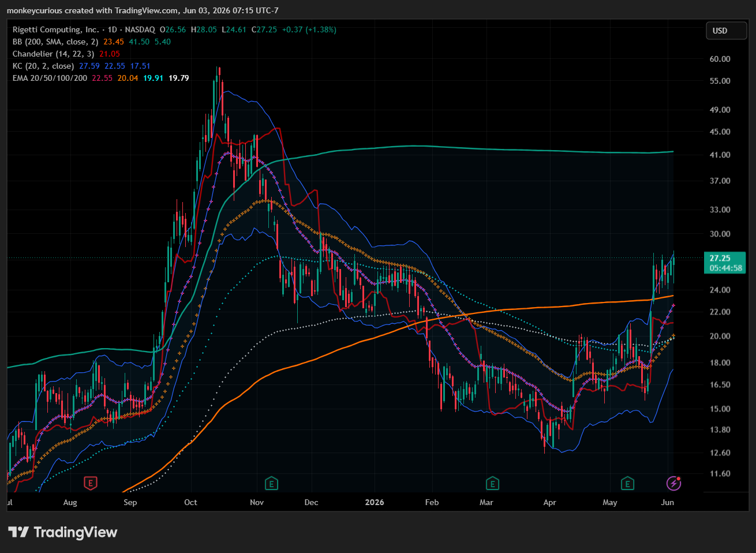Click the bar countdown timer 05:44:58
Image resolution: width=756 pixels, height=553 pixels.
tap(726, 268)
